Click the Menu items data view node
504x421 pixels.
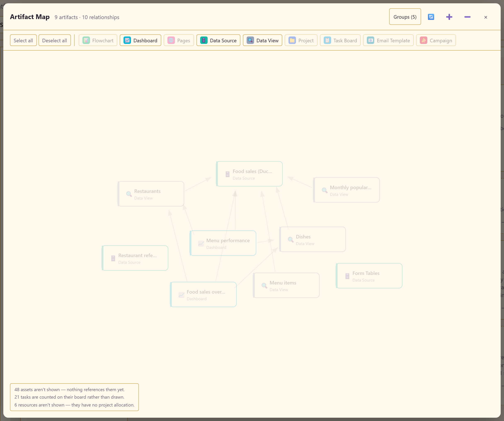(x=286, y=285)
